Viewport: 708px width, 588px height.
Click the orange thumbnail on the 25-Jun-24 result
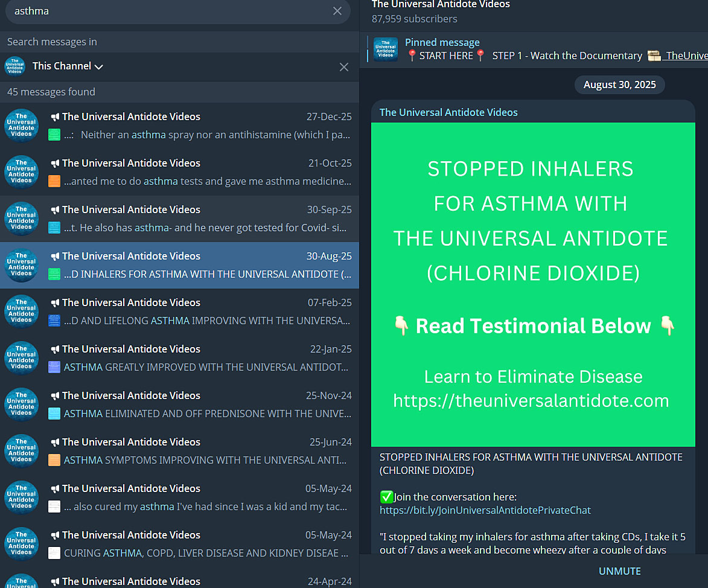coord(54,460)
